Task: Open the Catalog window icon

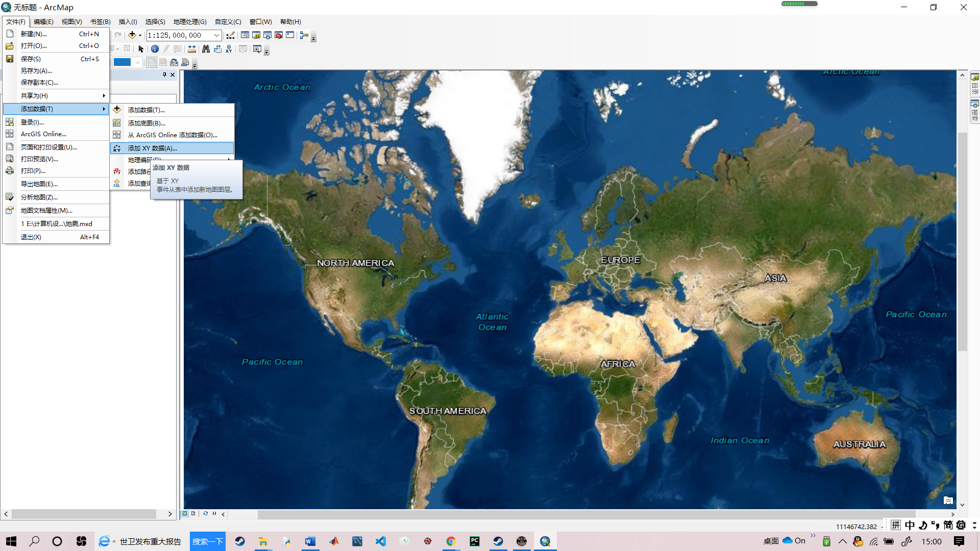Action: tap(256, 35)
